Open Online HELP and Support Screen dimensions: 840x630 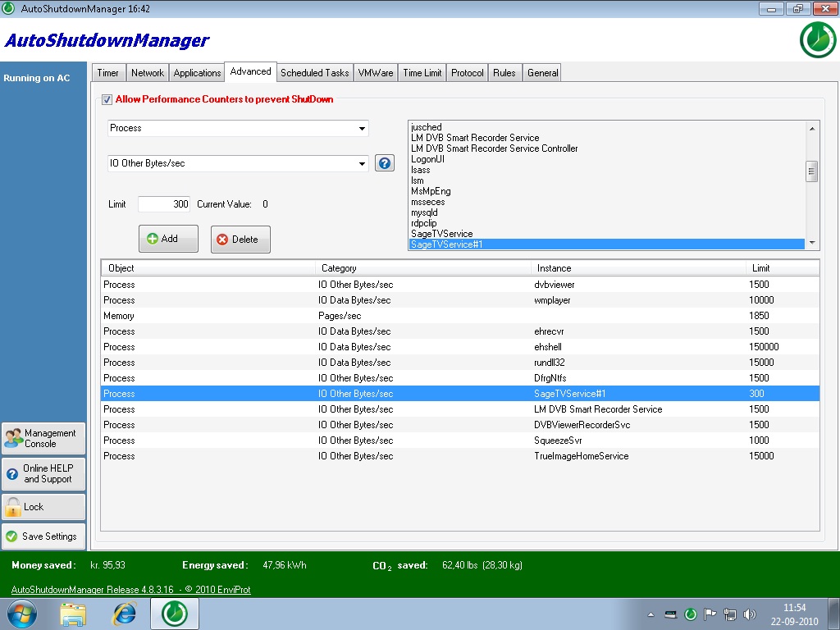[43, 473]
